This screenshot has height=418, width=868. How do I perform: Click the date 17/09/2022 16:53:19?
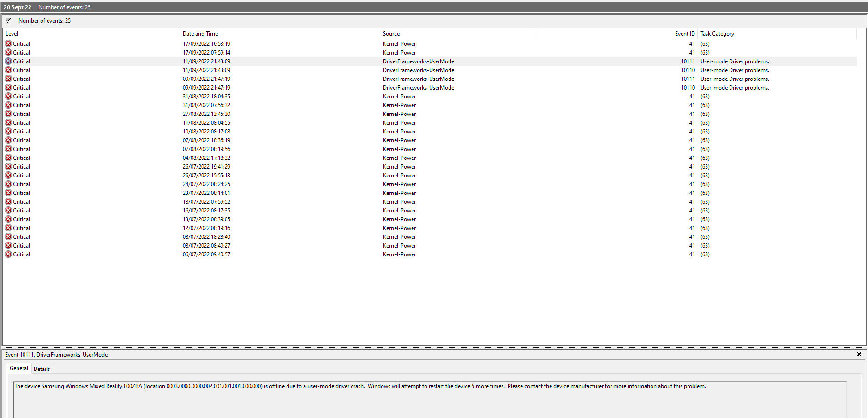tap(206, 44)
